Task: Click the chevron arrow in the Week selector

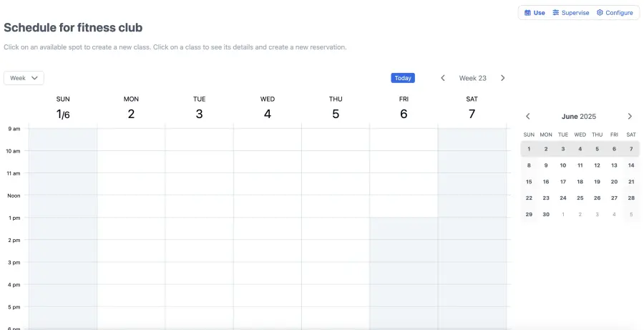Action: click(x=34, y=78)
